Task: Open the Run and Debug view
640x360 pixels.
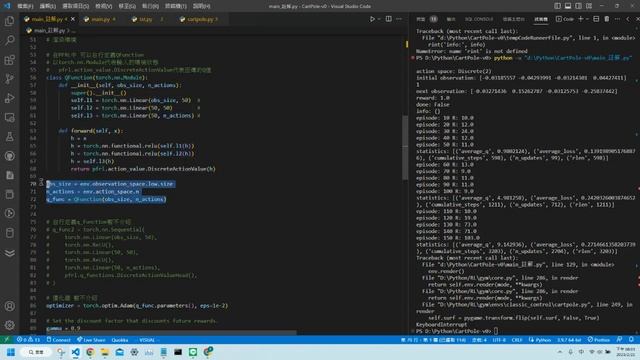Action: click(9, 98)
